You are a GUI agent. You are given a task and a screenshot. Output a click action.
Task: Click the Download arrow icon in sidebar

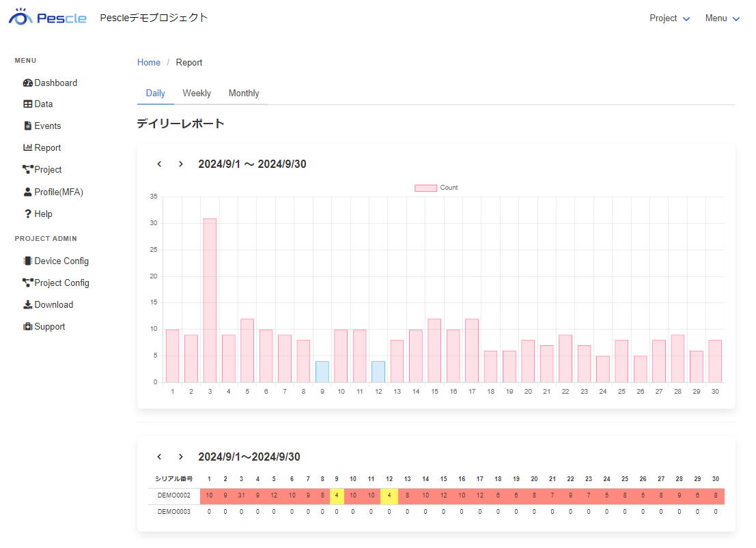pyautogui.click(x=27, y=305)
